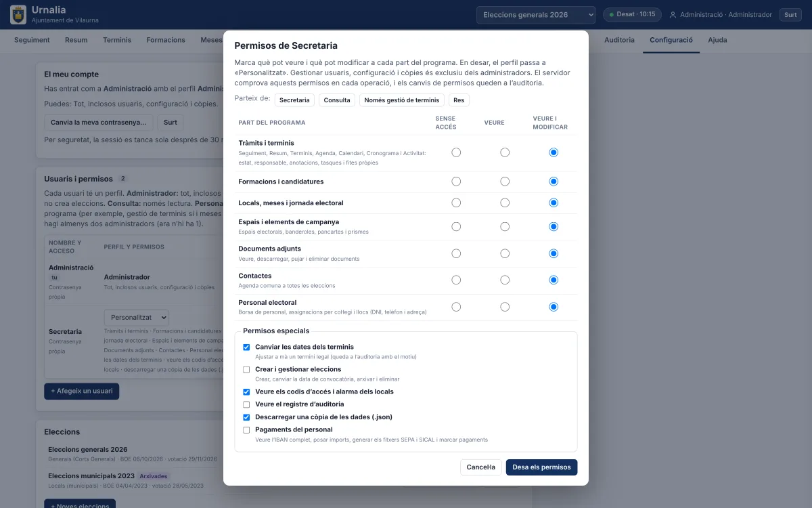This screenshot has height=508, width=812.
Task: Pick Veure i modificar for Contactes
Action: coord(554,280)
